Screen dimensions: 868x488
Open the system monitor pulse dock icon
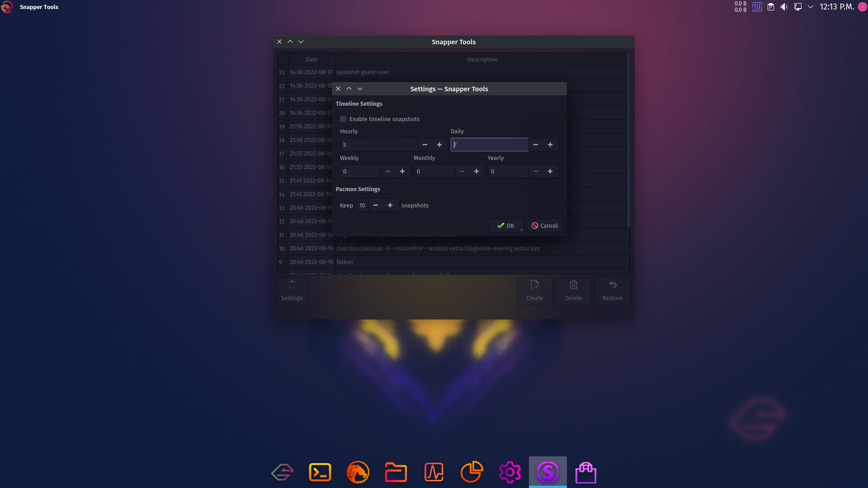coord(434,472)
